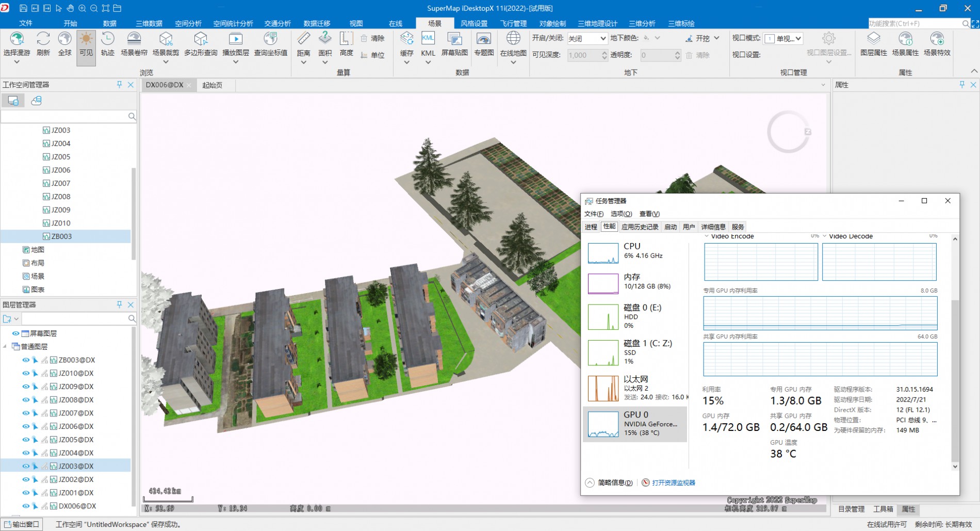Collapse the ribbon with chevron arrow

pos(974,71)
